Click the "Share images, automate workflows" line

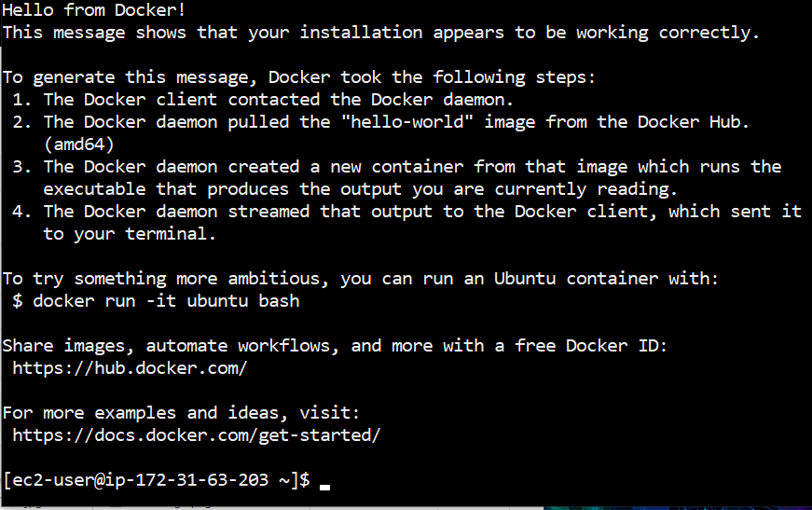335,346
